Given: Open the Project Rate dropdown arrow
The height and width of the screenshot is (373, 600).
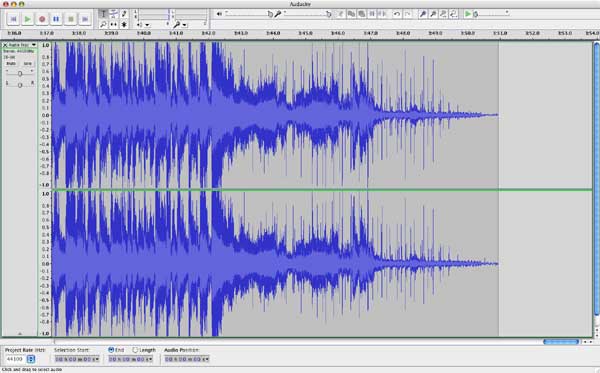Looking at the screenshot, I should (31, 359).
